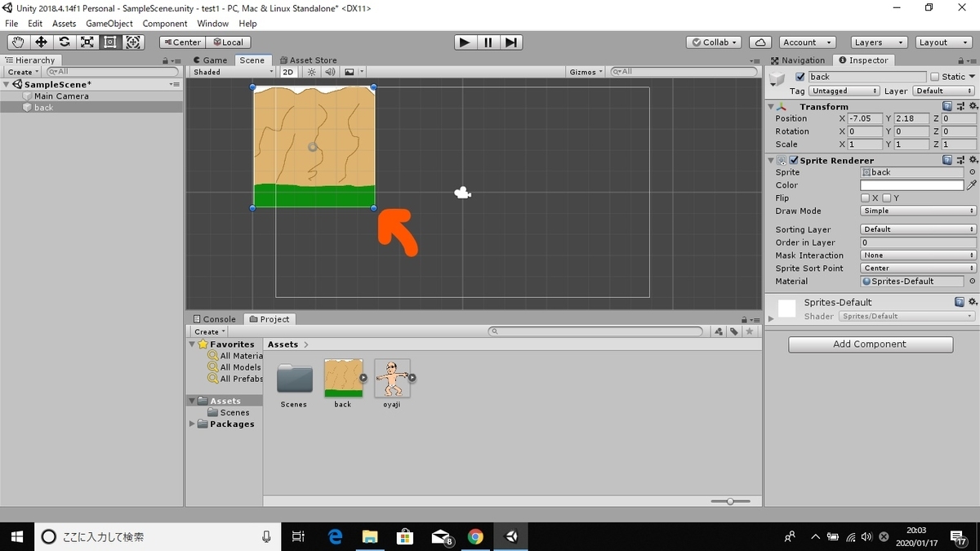Viewport: 980px width, 551px height.
Task: Click the Add Component button
Action: (x=871, y=344)
